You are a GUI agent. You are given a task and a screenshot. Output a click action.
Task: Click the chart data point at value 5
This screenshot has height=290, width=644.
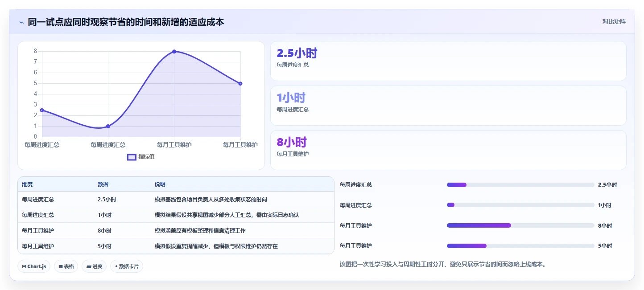240,83
